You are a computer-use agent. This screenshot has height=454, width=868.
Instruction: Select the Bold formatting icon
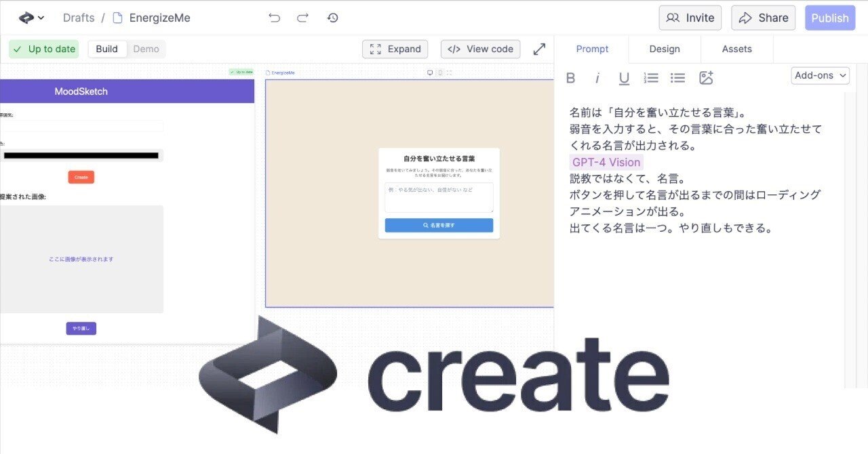[x=570, y=77]
